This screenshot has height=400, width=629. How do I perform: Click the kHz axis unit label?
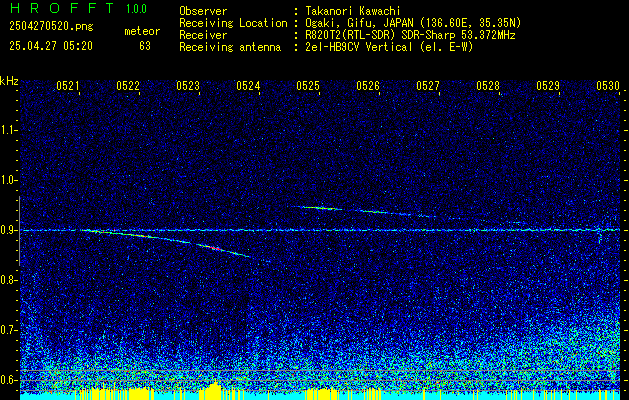9,81
